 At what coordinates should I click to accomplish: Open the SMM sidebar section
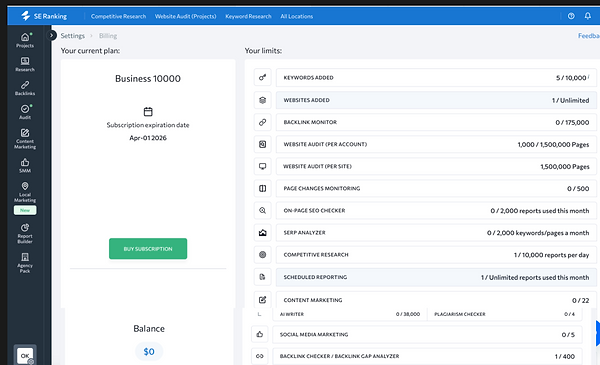click(25, 166)
